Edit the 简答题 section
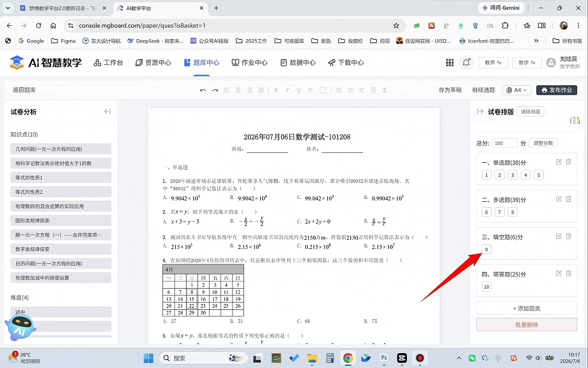This screenshot has height=368, width=588. (x=559, y=273)
